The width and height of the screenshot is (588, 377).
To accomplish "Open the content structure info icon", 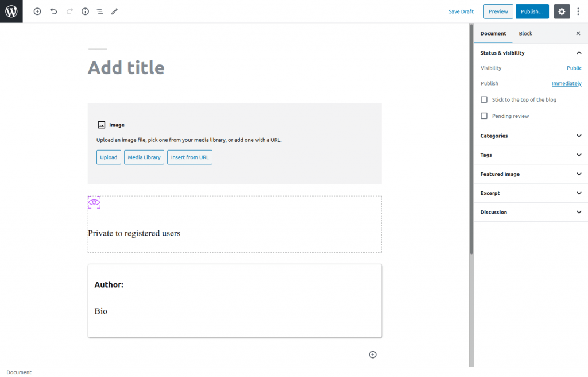I will (85, 11).
